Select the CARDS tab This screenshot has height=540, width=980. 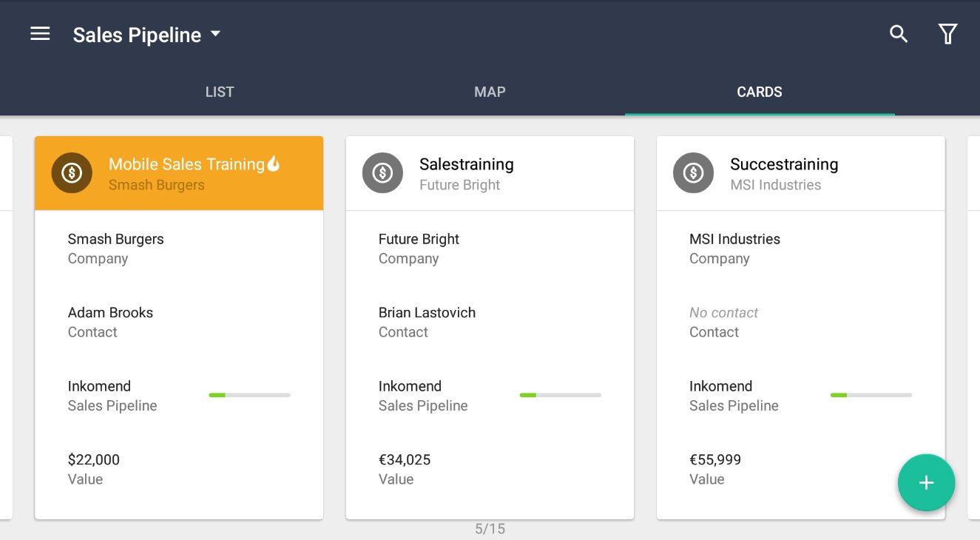760,92
